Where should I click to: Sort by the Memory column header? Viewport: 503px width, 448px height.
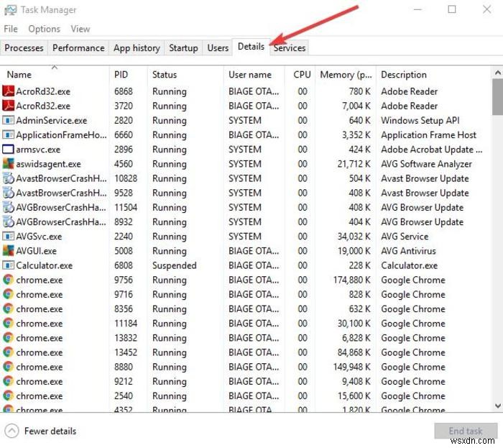click(x=346, y=75)
